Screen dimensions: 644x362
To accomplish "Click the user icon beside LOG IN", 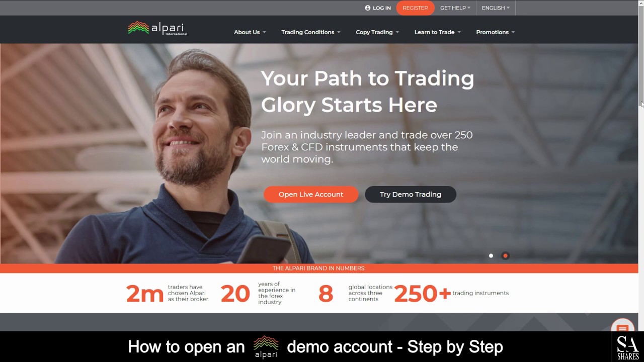I will tap(368, 8).
